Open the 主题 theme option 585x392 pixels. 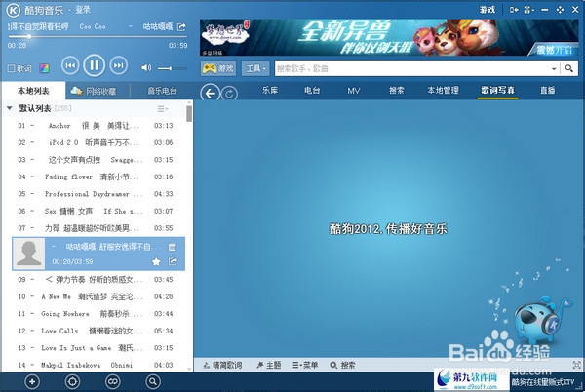coord(269,365)
